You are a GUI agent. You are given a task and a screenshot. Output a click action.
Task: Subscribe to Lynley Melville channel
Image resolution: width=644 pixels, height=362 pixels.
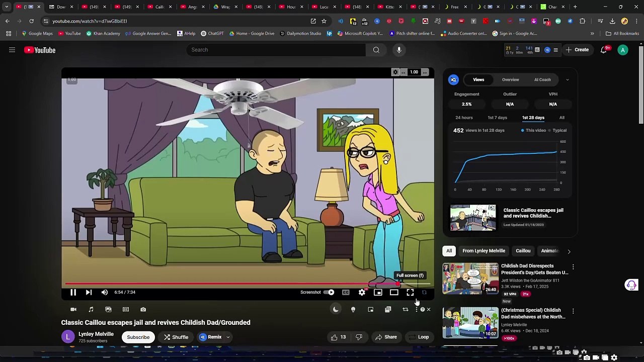click(138, 337)
